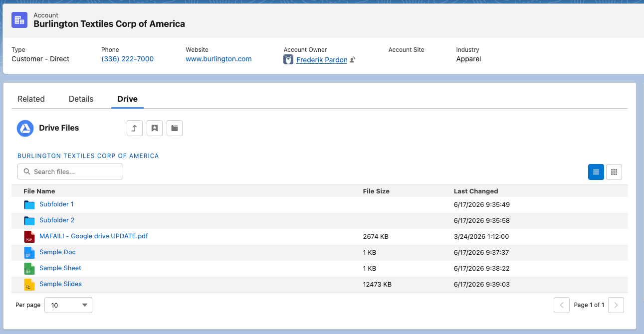
Task: Click the 6/17/2026 9:37:37 date cell
Action: [481, 253]
